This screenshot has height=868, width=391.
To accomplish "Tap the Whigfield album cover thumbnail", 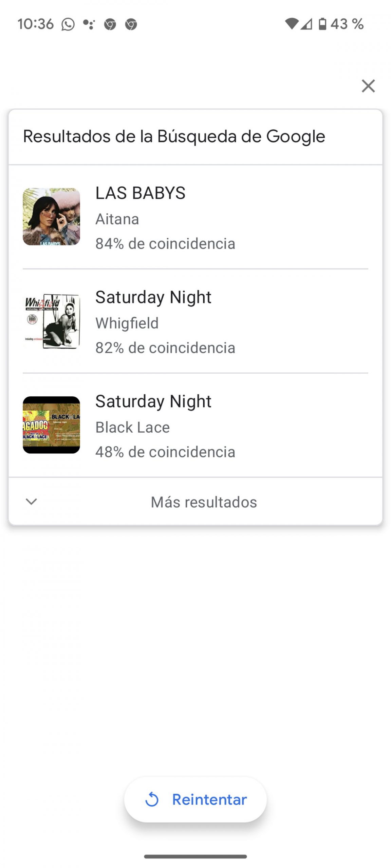I will (51, 321).
